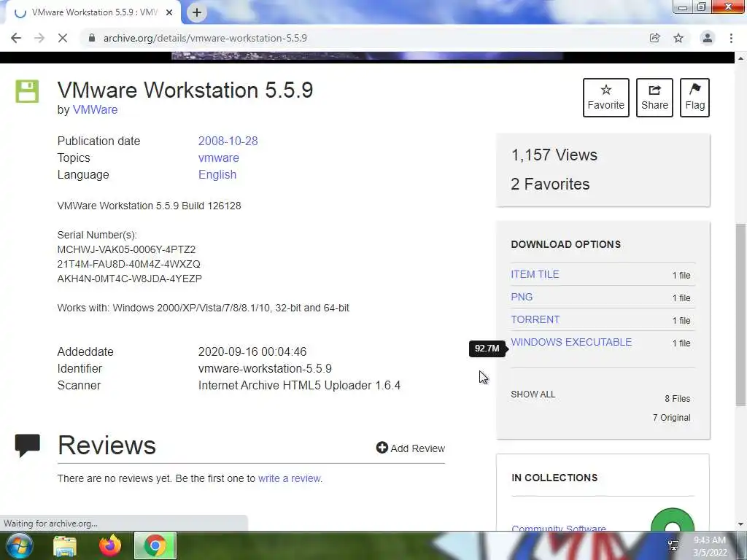The height and width of the screenshot is (560, 747).
Task: Open the Community Software collection link
Action: tap(558, 528)
